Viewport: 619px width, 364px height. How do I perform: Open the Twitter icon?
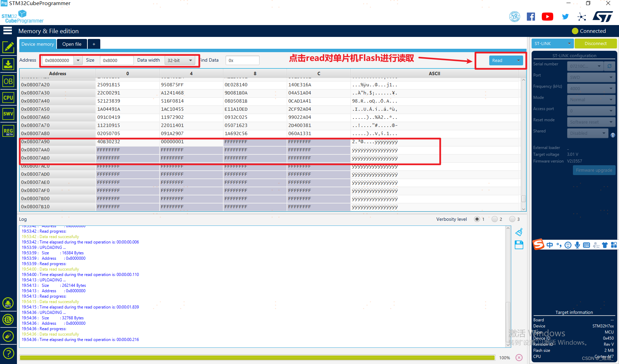565,17
